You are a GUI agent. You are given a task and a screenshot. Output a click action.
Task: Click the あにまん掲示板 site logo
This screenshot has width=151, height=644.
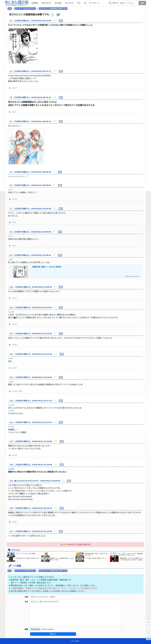tap(17, 3)
